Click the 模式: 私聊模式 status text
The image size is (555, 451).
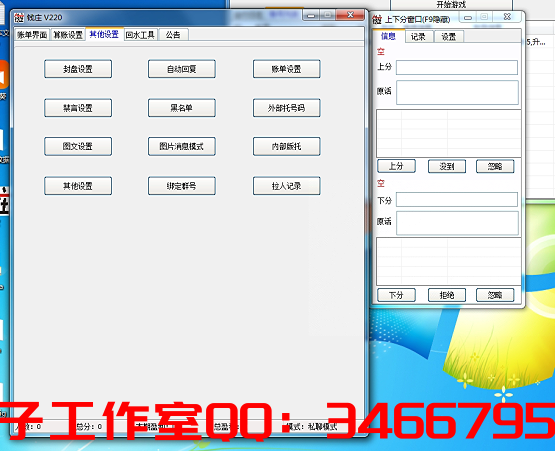[x=312, y=427]
